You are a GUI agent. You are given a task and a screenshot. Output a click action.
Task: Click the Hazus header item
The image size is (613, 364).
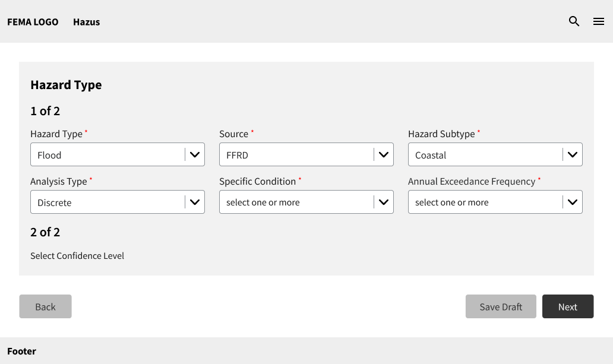[86, 22]
